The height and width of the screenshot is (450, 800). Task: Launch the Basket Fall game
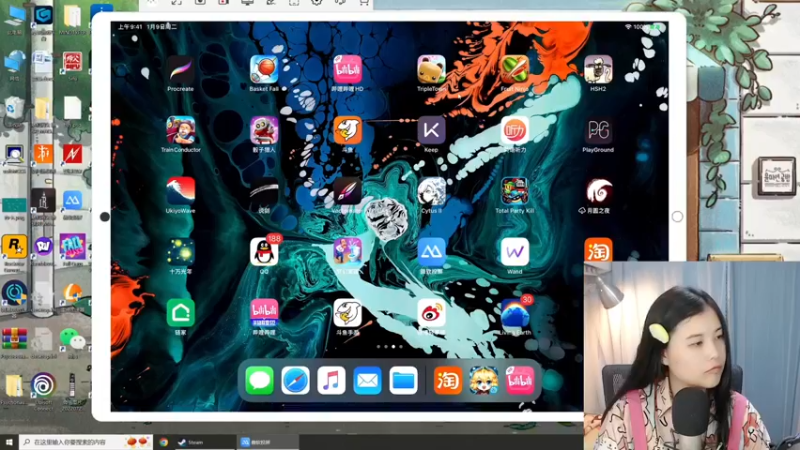pyautogui.click(x=264, y=70)
